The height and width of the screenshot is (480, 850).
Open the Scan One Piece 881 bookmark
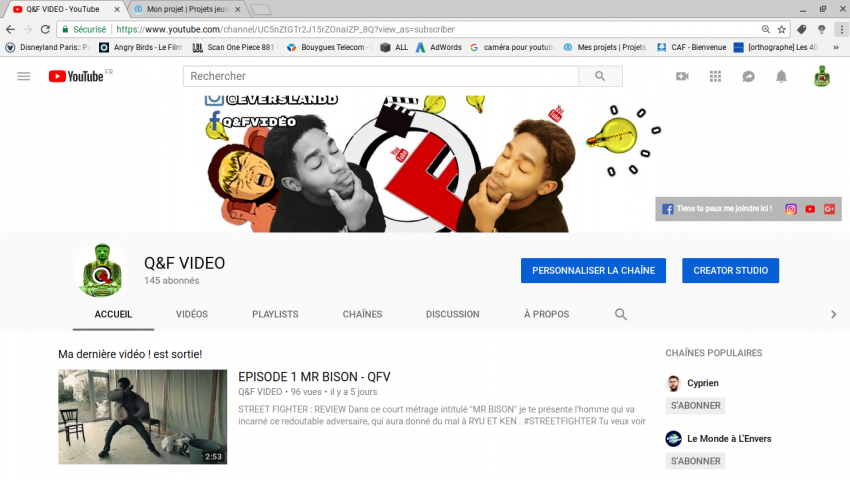(x=234, y=47)
